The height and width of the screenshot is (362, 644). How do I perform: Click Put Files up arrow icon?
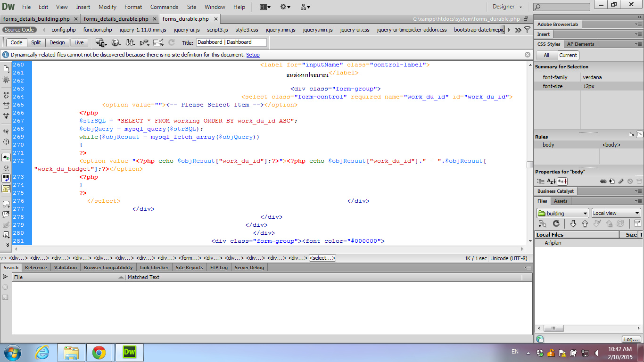pos(585,223)
